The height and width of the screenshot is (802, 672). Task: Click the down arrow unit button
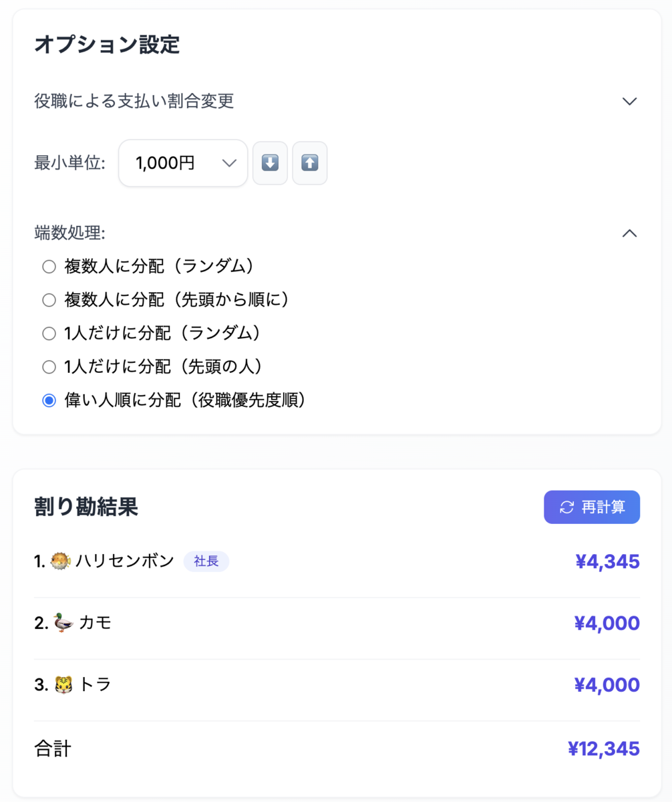(x=270, y=163)
